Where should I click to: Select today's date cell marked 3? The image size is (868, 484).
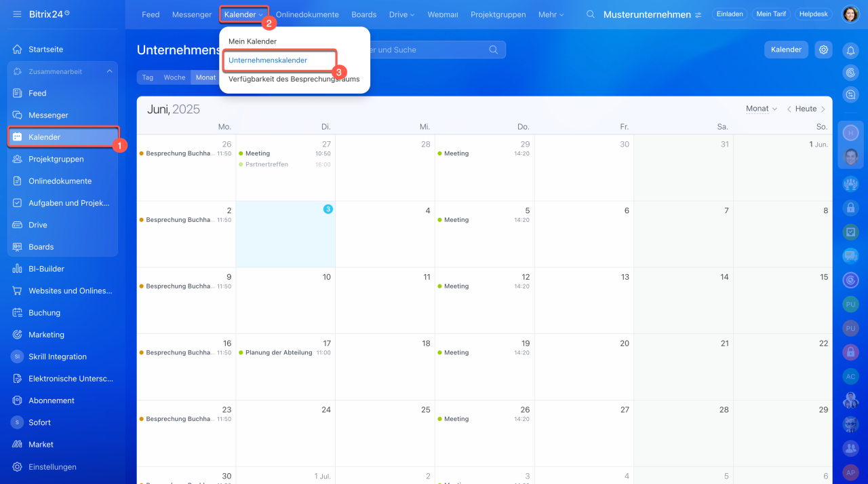pyautogui.click(x=285, y=234)
